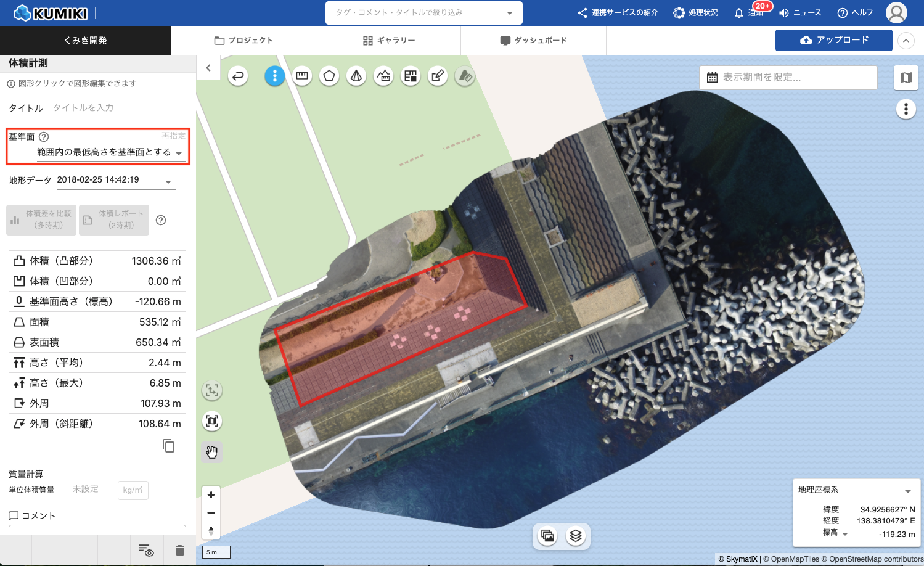Copy measurement results with copy icon
This screenshot has height=566, width=924.
(168, 446)
